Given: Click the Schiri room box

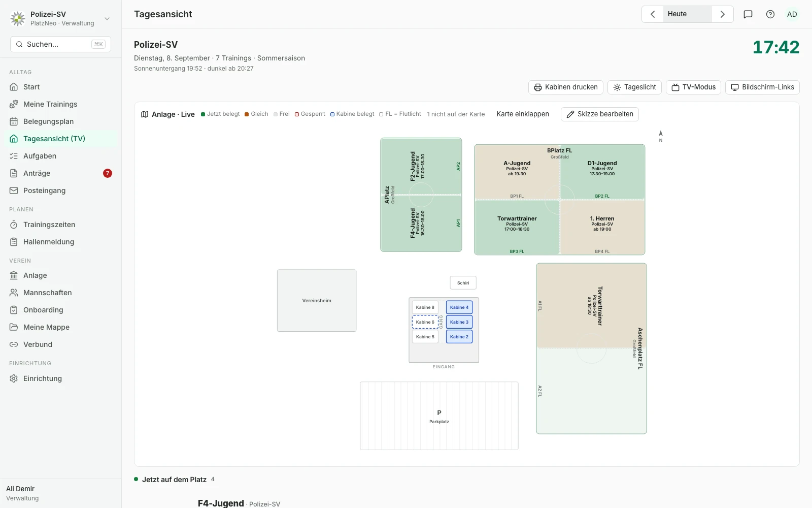Looking at the screenshot, I should [x=463, y=283].
